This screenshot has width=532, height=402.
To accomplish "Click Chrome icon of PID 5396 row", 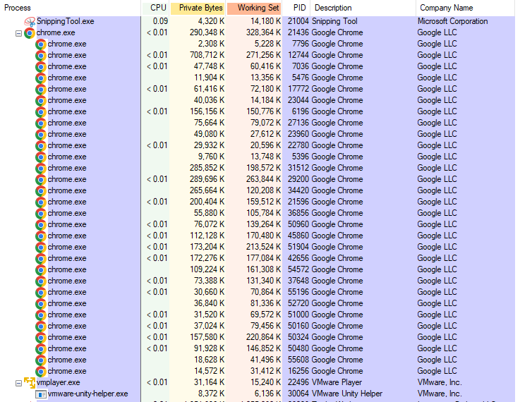I will (41, 157).
